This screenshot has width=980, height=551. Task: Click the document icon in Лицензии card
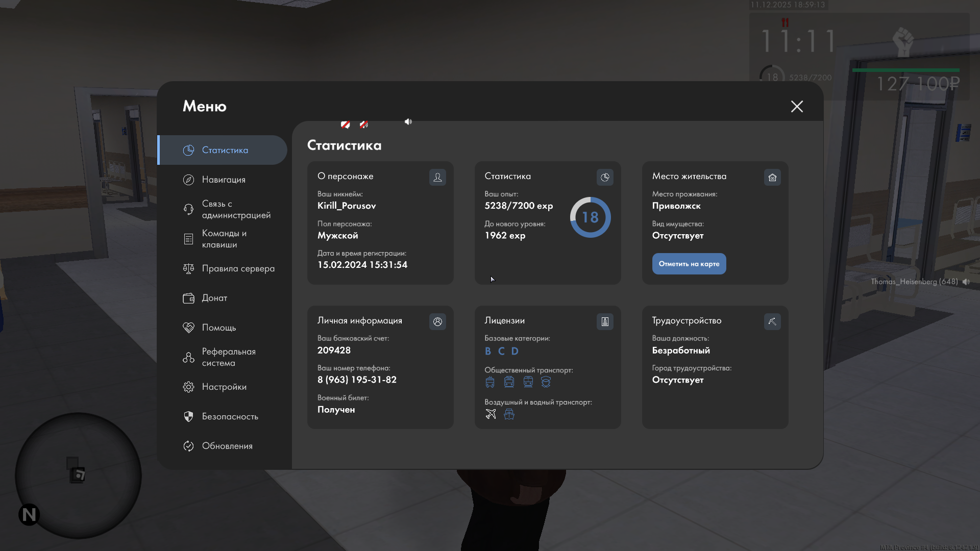[605, 321]
